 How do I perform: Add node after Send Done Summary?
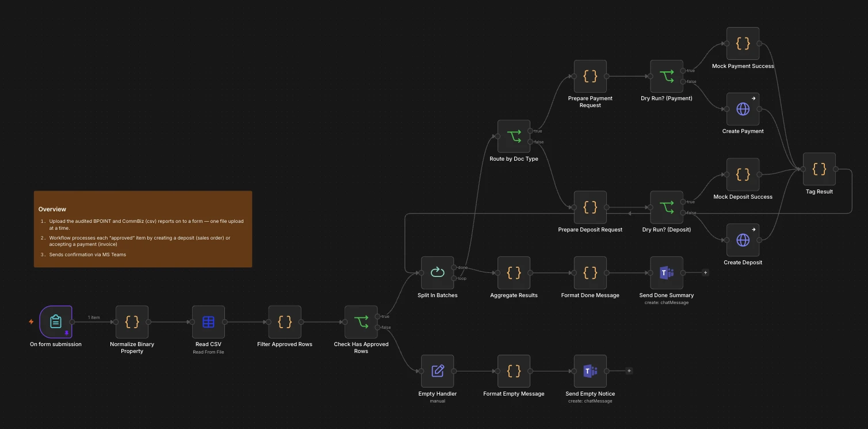coord(706,273)
